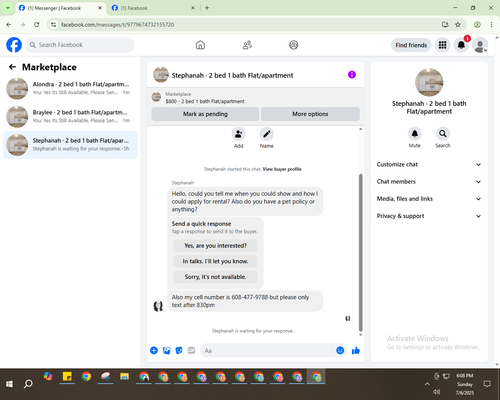Choose a GIF in the composer
Viewport: 500px width, 400px height.
tap(191, 350)
